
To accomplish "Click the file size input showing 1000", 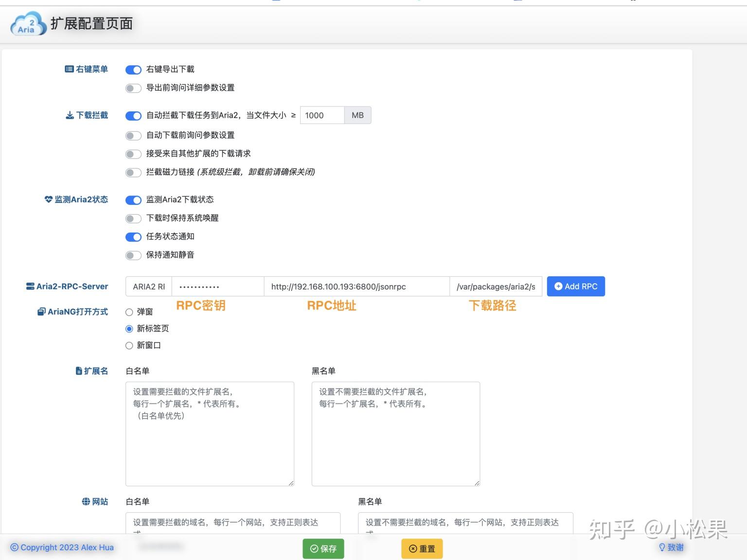I will point(322,115).
